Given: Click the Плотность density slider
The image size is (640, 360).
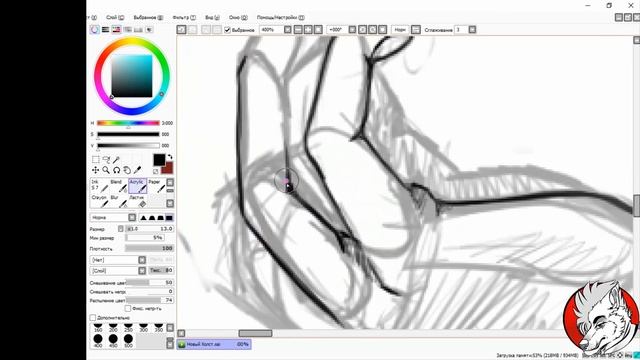Looking at the screenshot, I should [x=149, y=248].
